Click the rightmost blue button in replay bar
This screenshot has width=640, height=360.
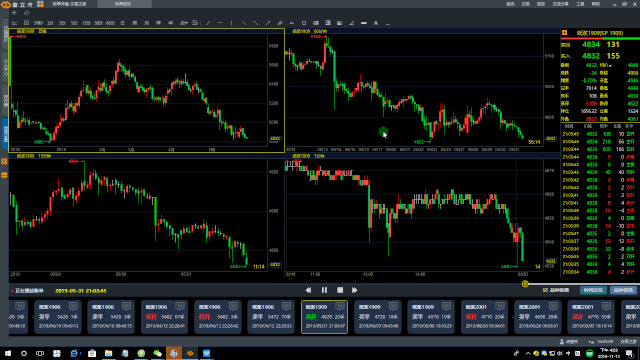[x=623, y=290]
